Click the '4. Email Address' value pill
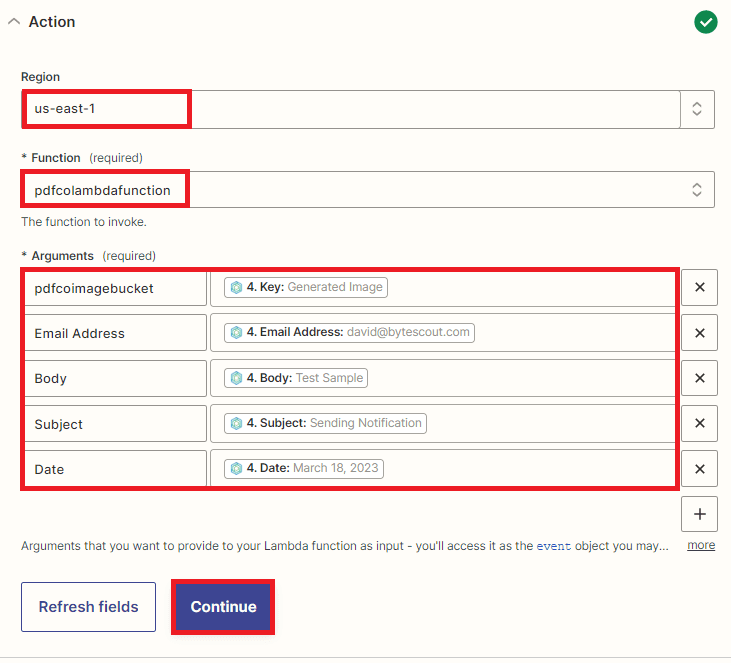Viewport: 731px width, 663px height. click(349, 332)
